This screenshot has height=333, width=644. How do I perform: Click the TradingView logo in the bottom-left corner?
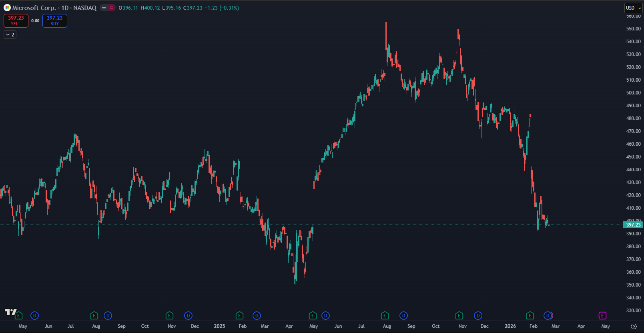pyautogui.click(x=10, y=312)
